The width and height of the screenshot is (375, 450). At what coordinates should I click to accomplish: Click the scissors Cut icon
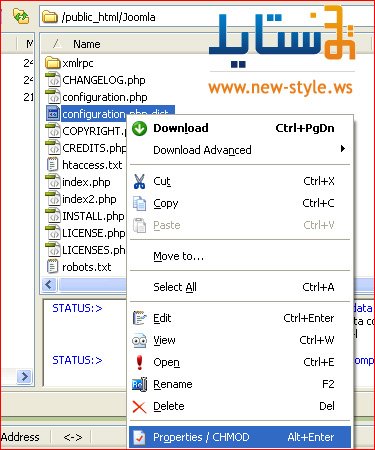tap(139, 182)
